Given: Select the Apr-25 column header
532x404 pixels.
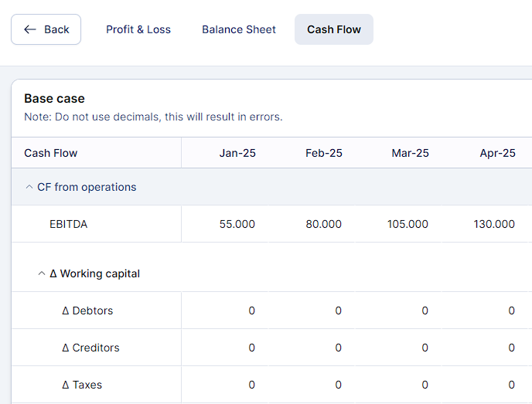Looking at the screenshot, I should [497, 153].
